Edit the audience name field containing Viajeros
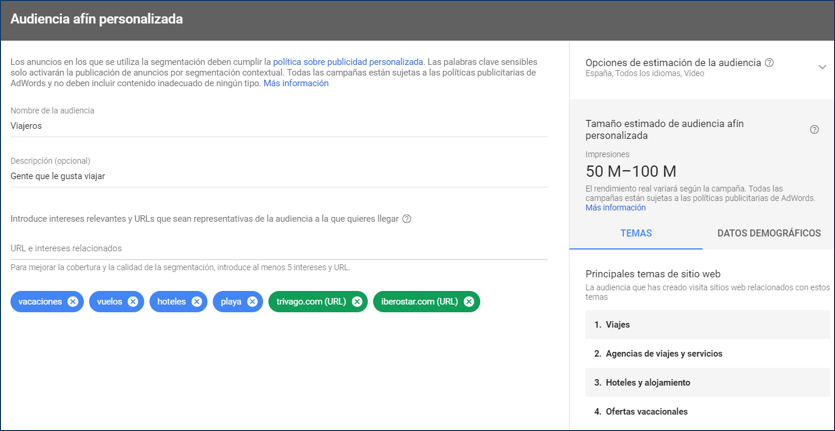 [x=279, y=126]
